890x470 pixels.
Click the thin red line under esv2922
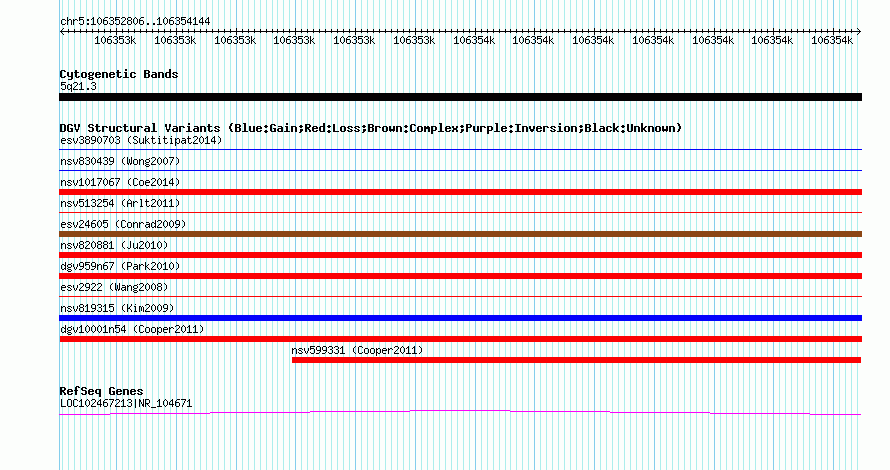coord(460,296)
